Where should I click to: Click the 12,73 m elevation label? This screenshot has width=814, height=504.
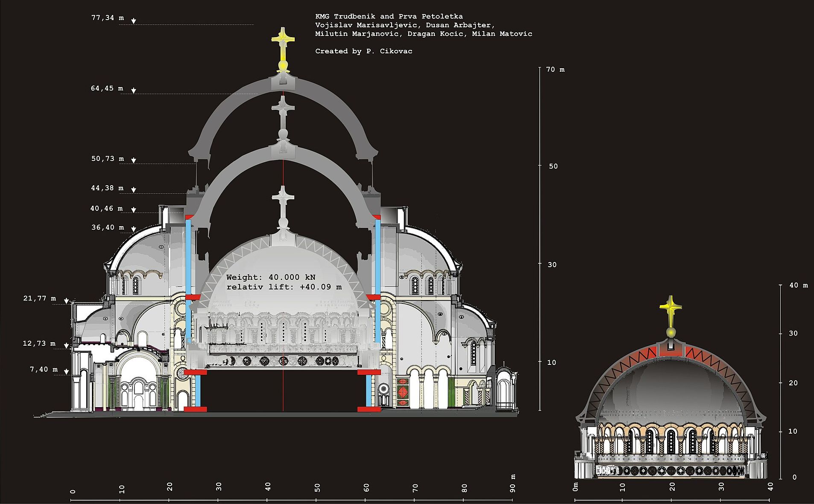pos(39,344)
